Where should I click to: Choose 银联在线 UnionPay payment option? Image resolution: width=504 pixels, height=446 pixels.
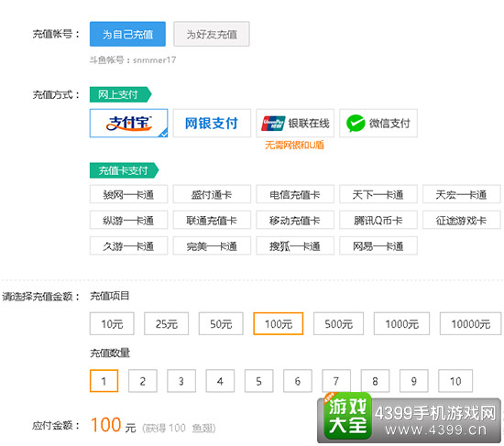[295, 123]
